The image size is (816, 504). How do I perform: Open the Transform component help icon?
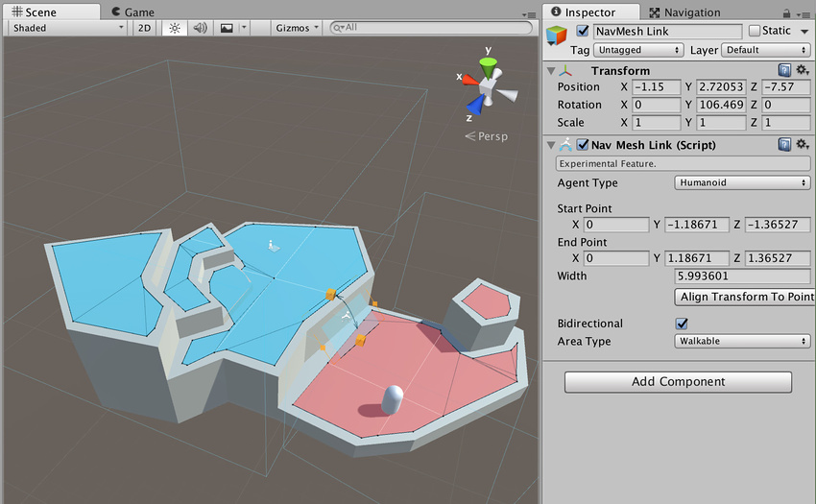tap(784, 70)
